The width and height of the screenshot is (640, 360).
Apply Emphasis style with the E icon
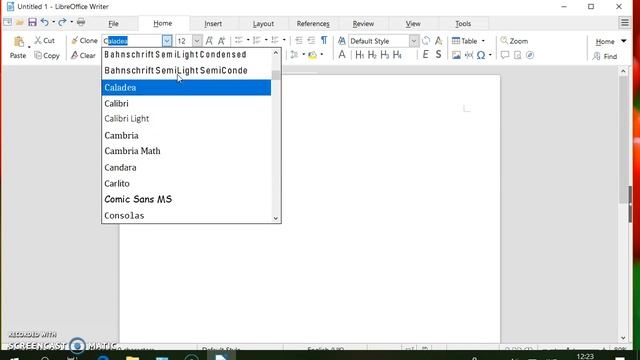click(425, 55)
